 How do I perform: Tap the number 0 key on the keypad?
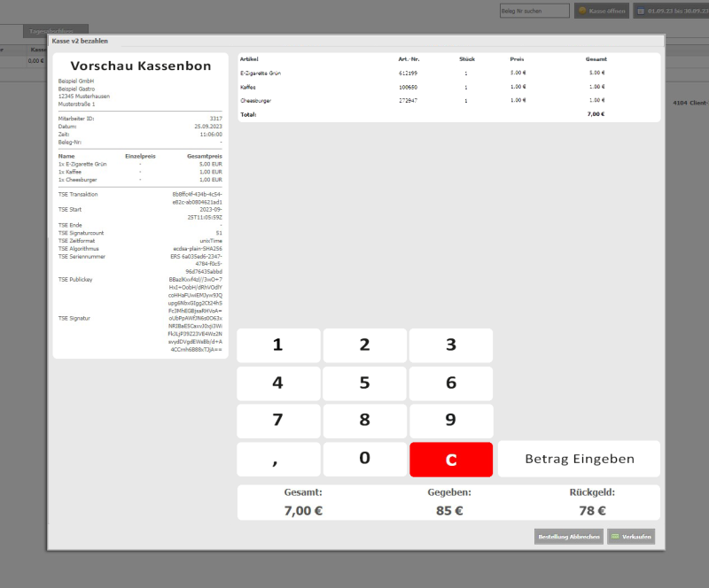coord(365,460)
